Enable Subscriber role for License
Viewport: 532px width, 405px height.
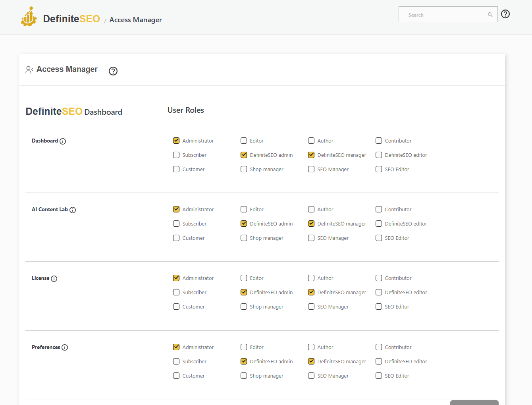(176, 292)
